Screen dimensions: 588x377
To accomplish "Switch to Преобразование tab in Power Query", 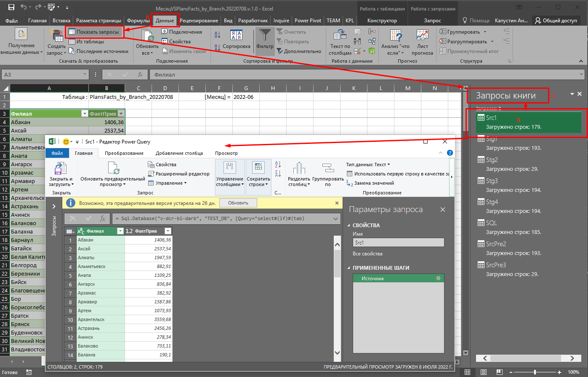I will pos(124,153).
